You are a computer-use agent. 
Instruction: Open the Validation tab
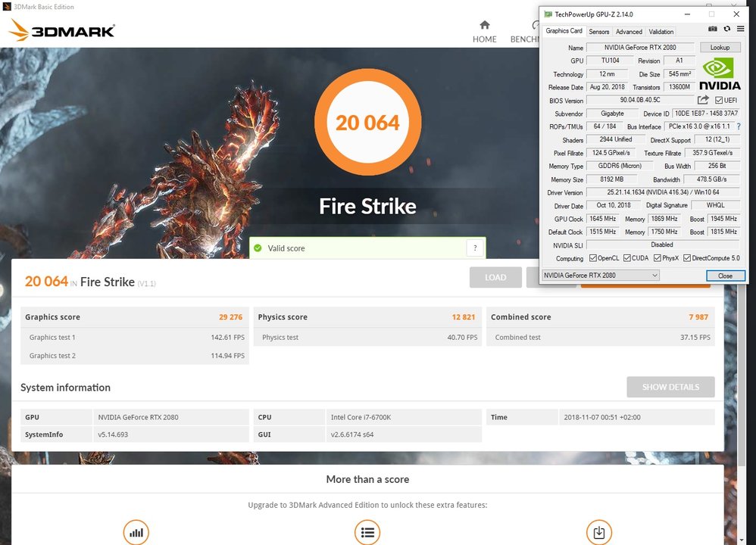(x=661, y=31)
